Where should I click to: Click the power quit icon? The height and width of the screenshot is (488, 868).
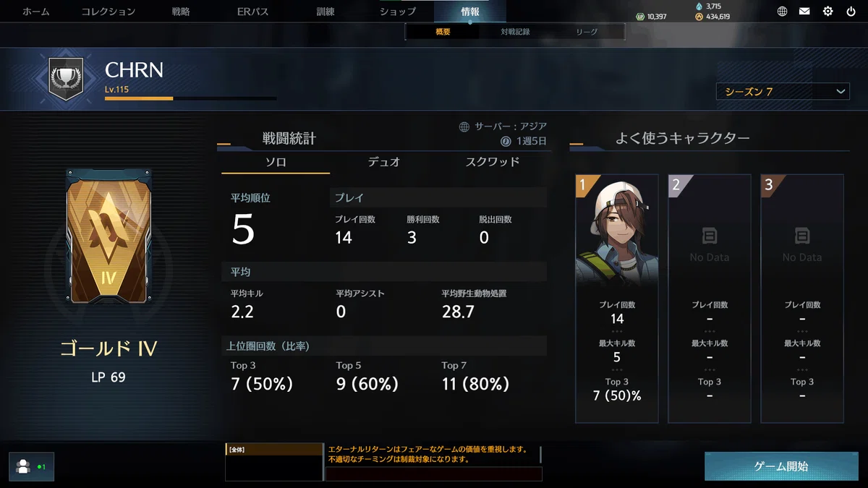coord(851,11)
